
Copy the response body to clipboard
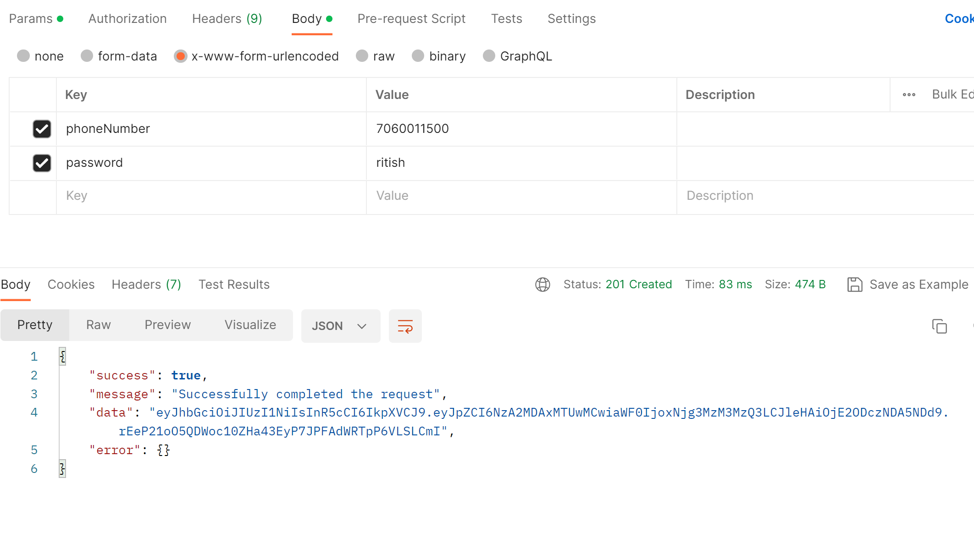(x=940, y=326)
